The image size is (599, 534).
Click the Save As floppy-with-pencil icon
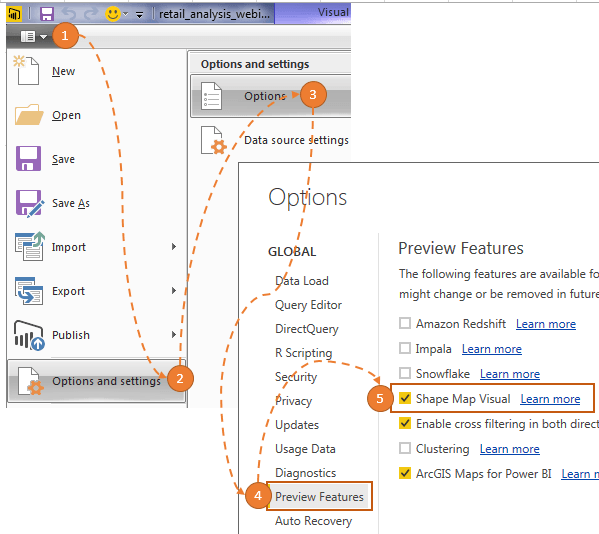point(29,203)
